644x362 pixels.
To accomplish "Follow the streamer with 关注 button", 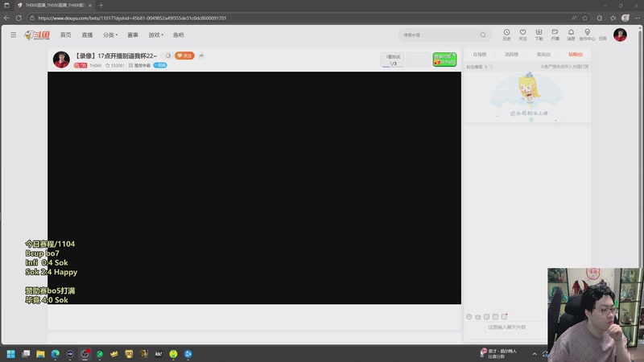I will pos(184,56).
